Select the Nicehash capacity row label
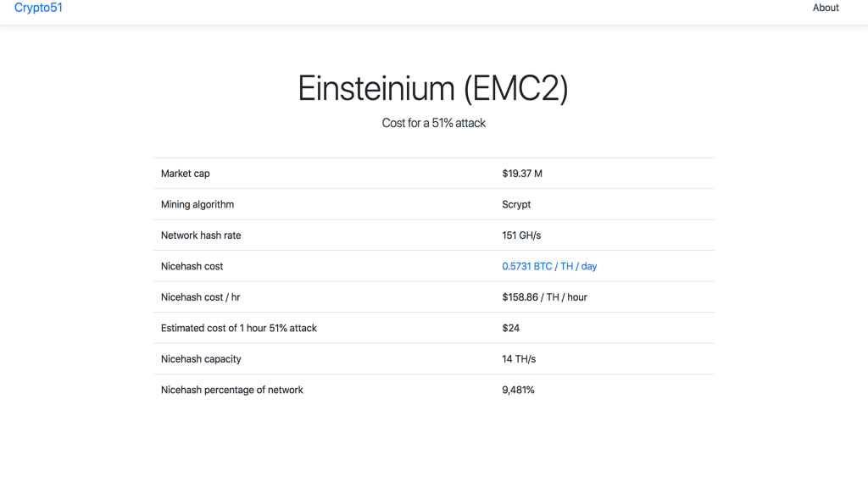Viewport: 868px width, 488px height. (201, 359)
